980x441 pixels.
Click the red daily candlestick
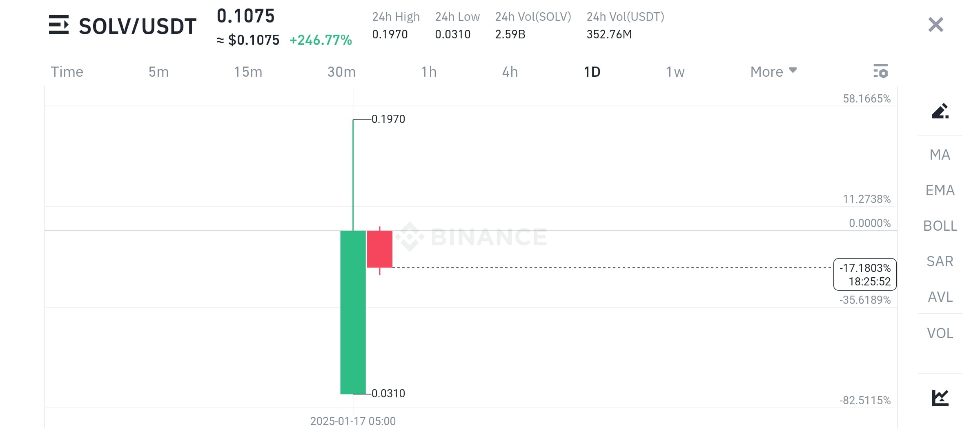[x=380, y=249]
